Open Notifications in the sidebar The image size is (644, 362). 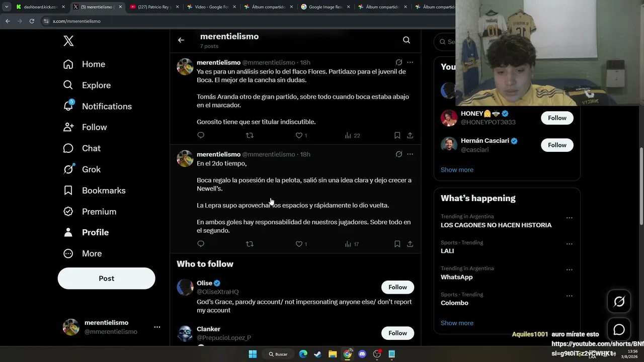tap(97, 107)
